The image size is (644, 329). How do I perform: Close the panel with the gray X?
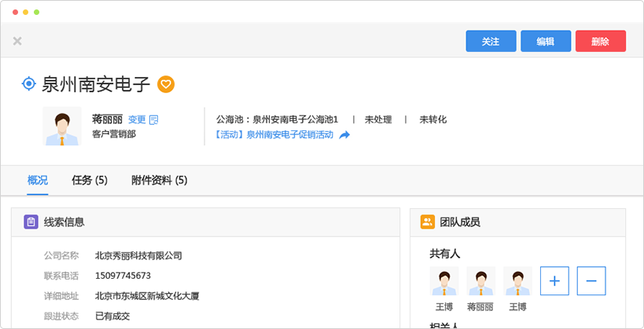(17, 42)
